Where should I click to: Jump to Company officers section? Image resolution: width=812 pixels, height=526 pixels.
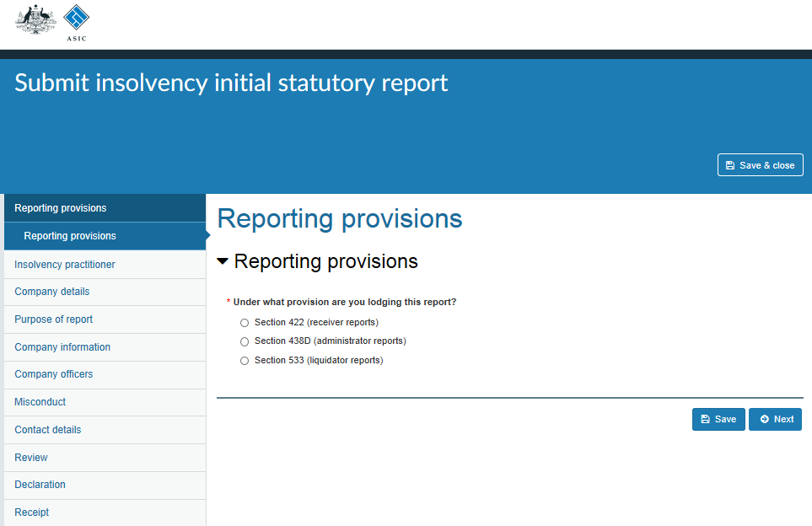105,375
